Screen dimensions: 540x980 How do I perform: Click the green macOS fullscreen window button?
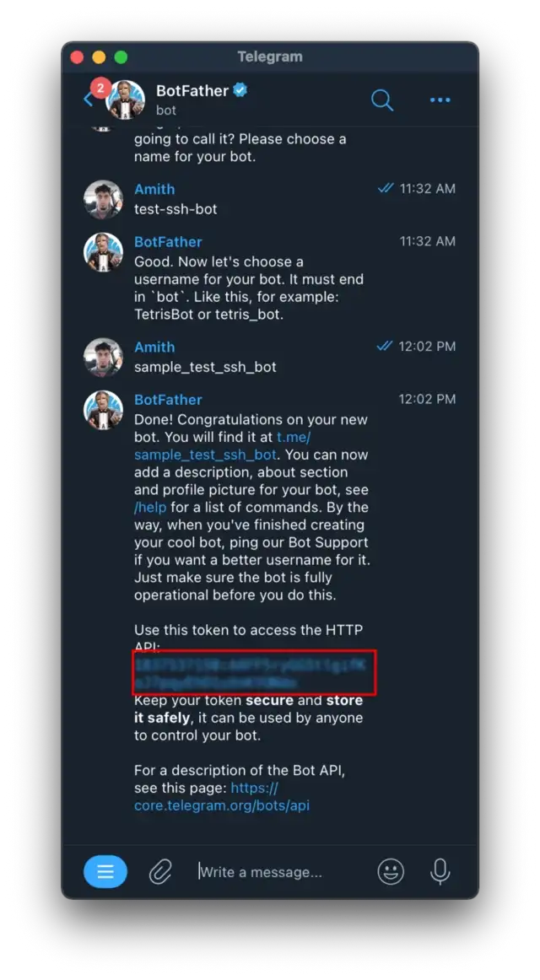click(121, 57)
